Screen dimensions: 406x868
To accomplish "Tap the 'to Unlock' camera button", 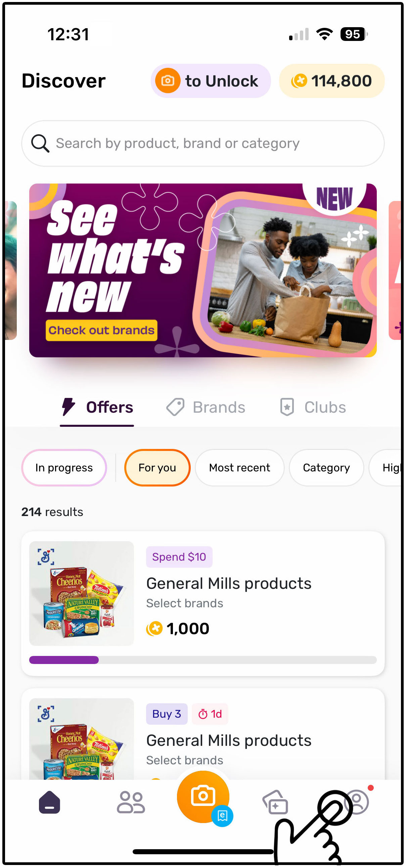I will point(211,81).
